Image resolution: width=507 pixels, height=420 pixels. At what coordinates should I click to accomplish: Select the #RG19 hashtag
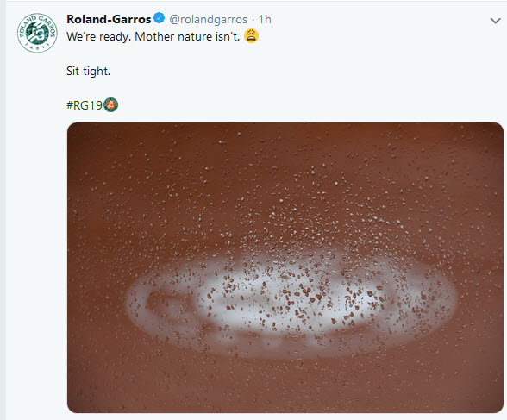pyautogui.click(x=84, y=105)
